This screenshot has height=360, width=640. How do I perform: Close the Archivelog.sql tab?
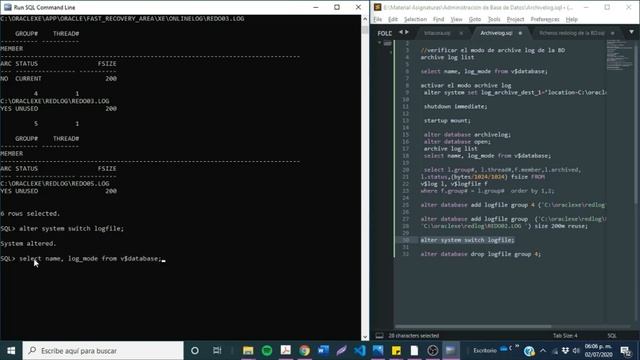coord(520,33)
